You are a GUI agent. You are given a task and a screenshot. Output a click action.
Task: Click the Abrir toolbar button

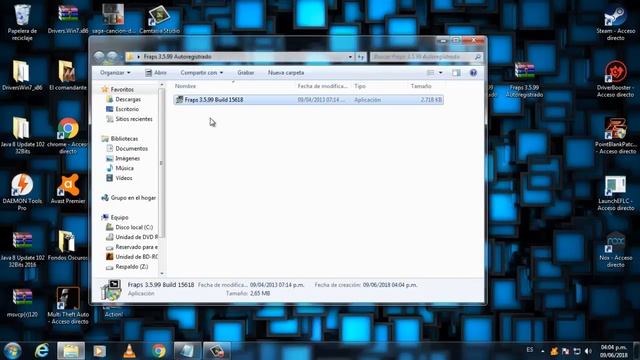(x=156, y=73)
